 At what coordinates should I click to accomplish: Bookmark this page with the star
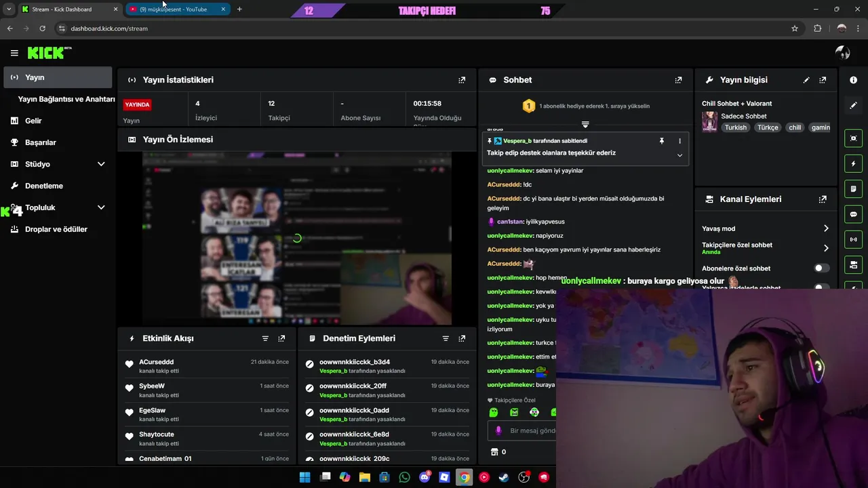[795, 28]
